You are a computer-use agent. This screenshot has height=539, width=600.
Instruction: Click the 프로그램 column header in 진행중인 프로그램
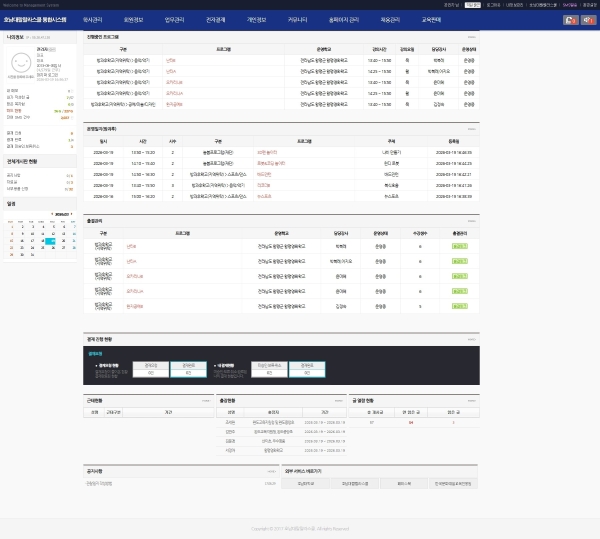(223, 49)
